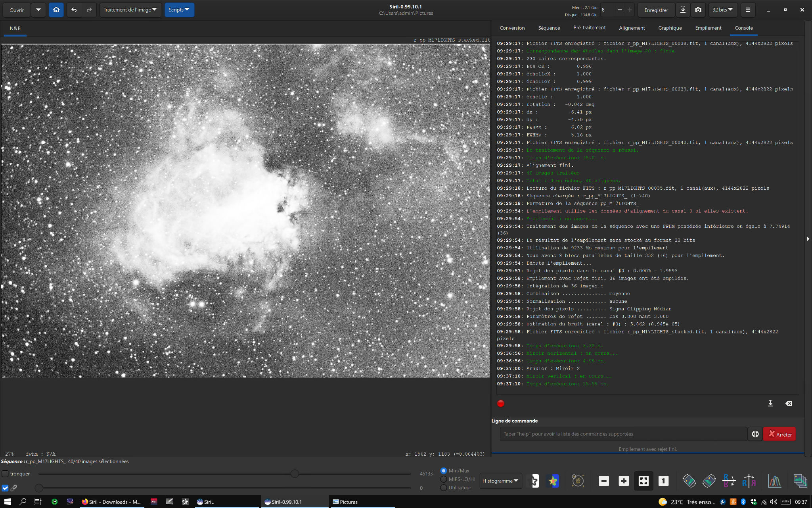Click the Arrêter button
812x508 pixels.
click(779, 434)
